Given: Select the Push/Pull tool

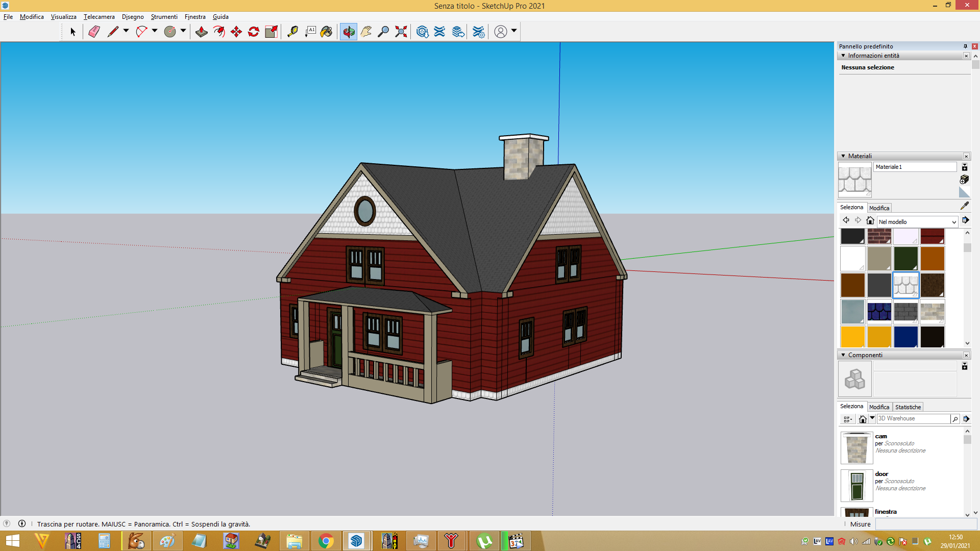Looking at the screenshot, I should click(x=202, y=32).
